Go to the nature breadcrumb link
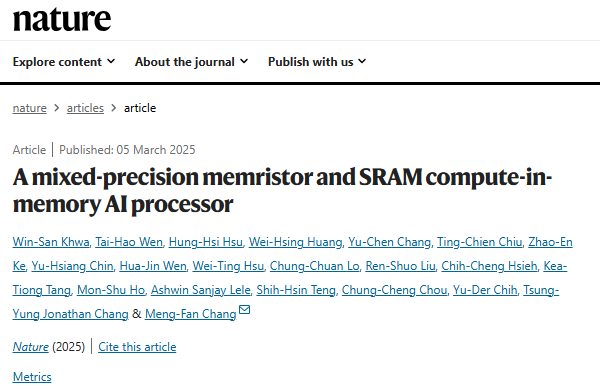 pyautogui.click(x=29, y=108)
